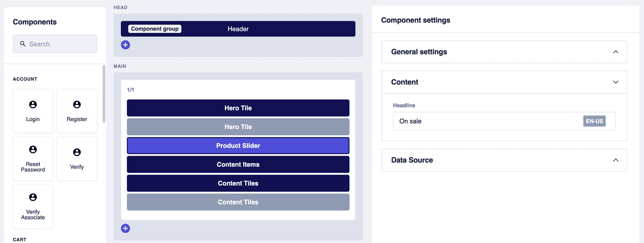Open the Content Items component
Screen dimensions: 644x243
238,165
